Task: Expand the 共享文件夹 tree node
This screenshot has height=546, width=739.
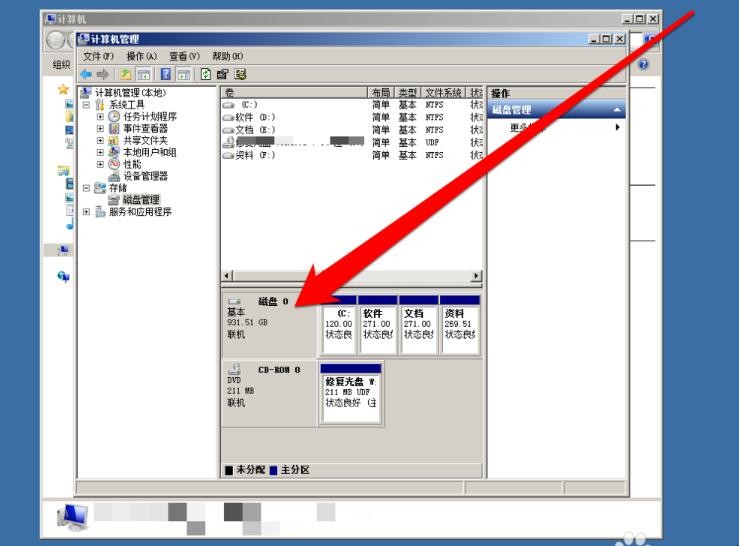Action: tap(100, 141)
